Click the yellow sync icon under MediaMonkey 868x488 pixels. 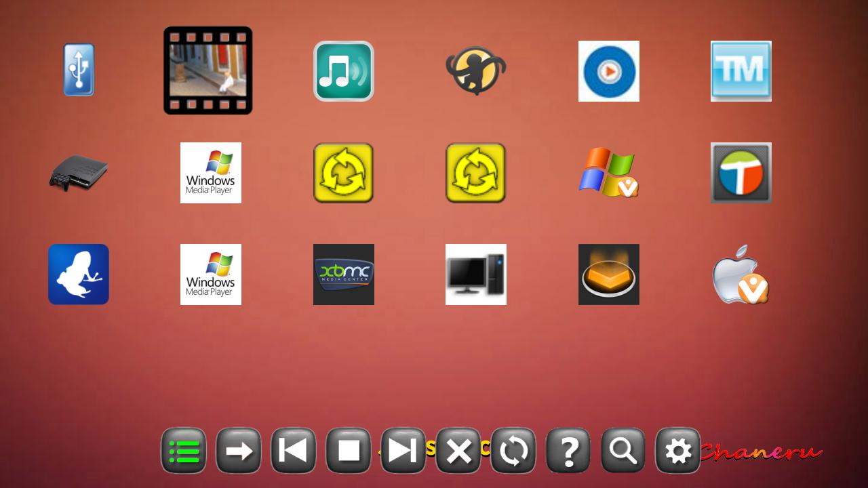coord(476,173)
